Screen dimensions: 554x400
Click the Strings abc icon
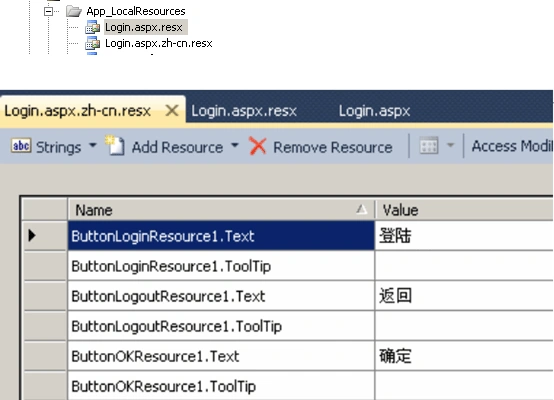(x=21, y=145)
